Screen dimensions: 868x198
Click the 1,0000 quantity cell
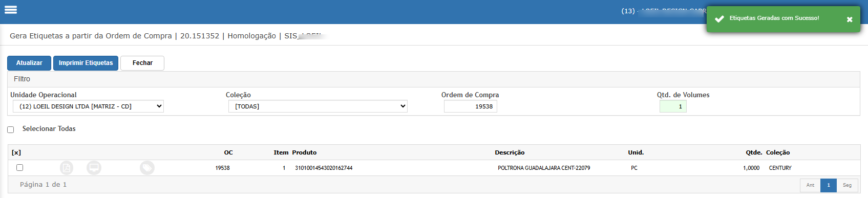(751, 168)
